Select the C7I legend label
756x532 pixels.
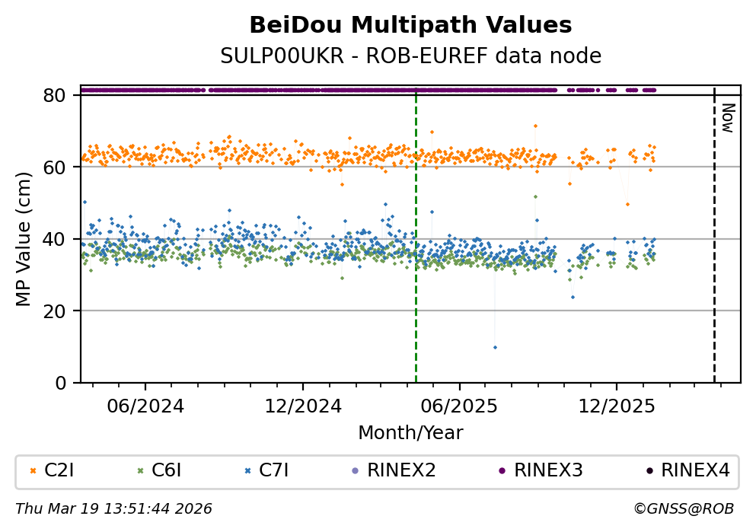[274, 471]
